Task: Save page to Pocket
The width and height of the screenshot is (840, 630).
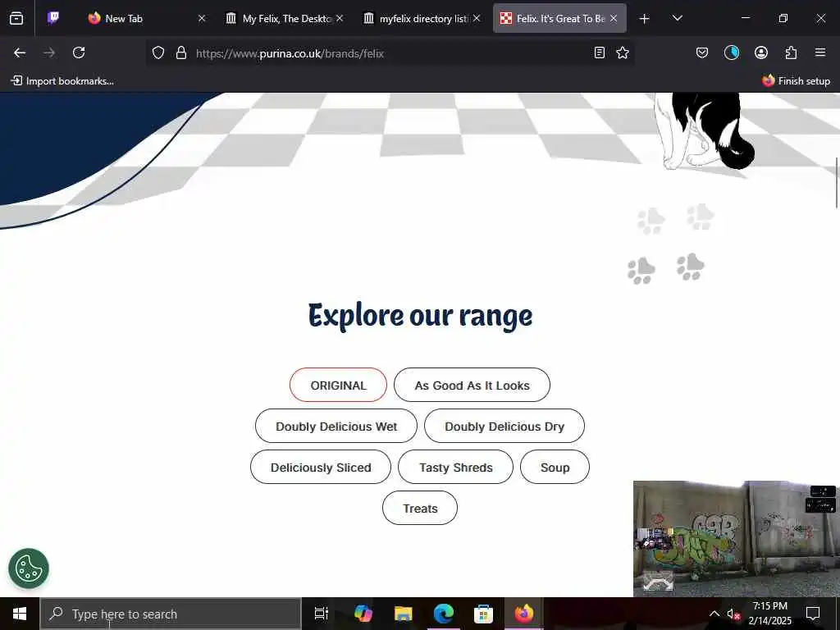Action: 702,52
